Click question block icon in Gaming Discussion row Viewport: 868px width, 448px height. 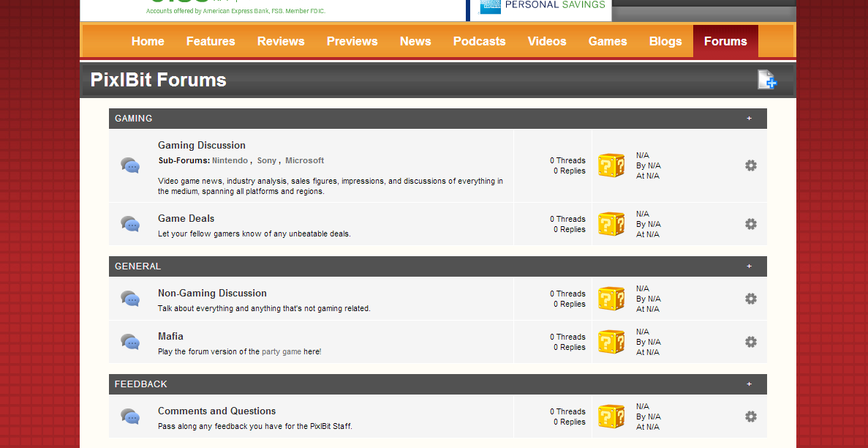(x=612, y=165)
